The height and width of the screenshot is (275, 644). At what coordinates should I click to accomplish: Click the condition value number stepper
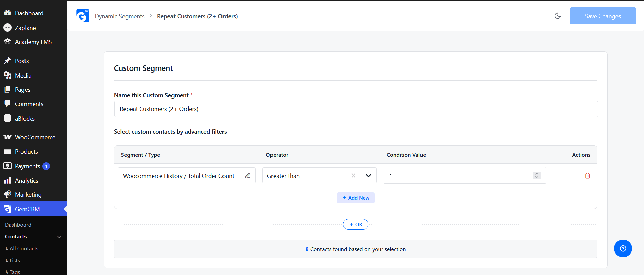(x=537, y=175)
